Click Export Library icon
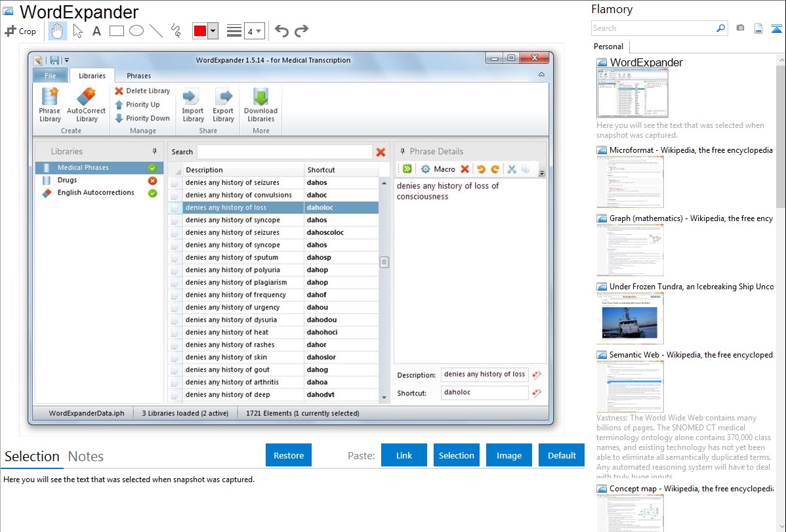786x532 pixels. pyautogui.click(x=223, y=105)
